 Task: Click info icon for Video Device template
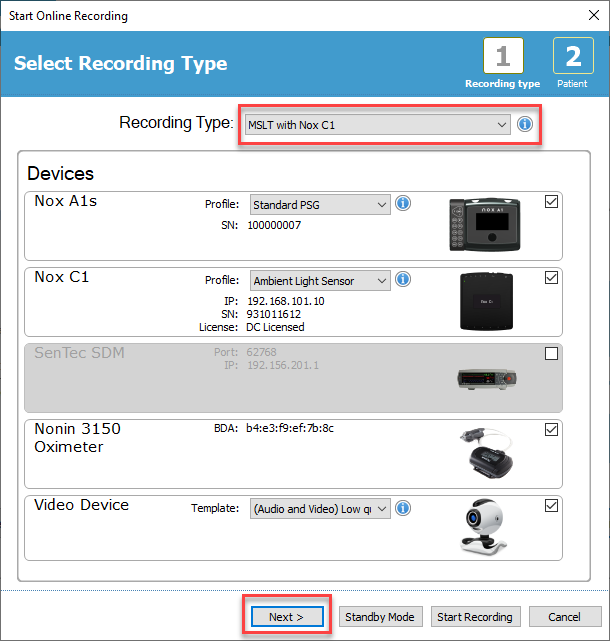pos(403,508)
